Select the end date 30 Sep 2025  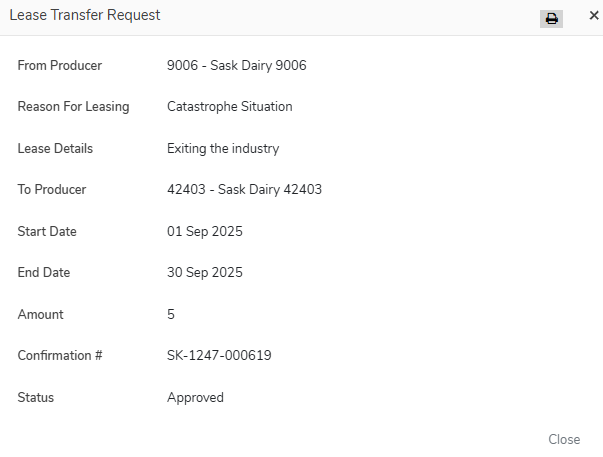point(204,273)
